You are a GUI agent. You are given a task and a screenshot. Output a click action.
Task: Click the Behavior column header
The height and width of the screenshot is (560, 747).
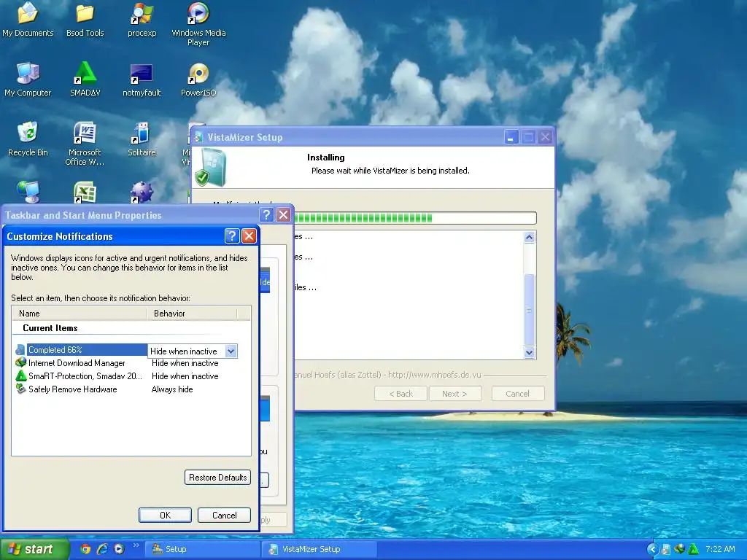[192, 314]
